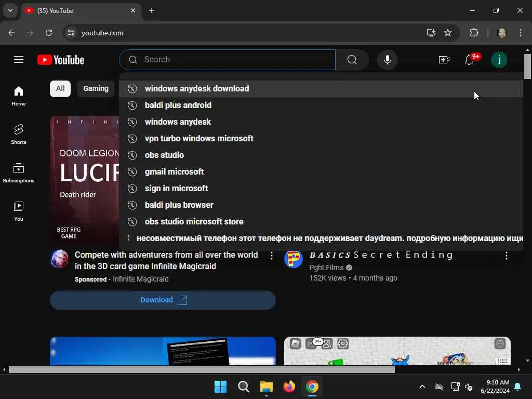The width and height of the screenshot is (532, 399).
Task: Click the Chrome taskbar icon
Action: [x=312, y=387]
